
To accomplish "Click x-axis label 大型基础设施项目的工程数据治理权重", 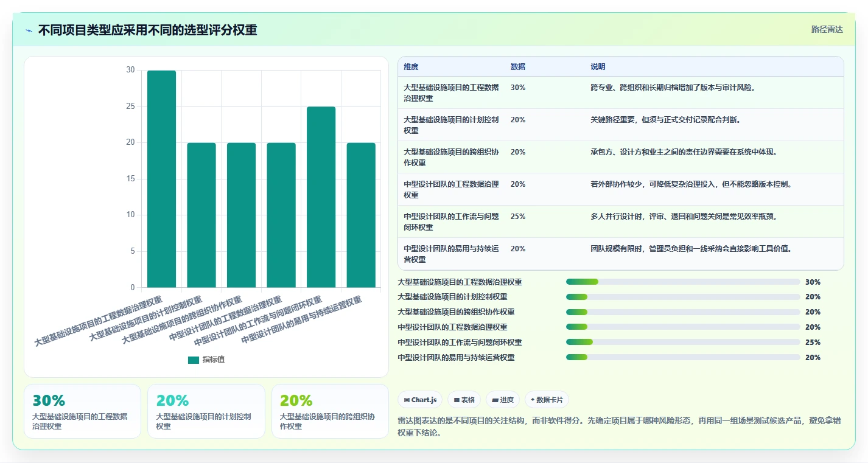I will coord(99,321).
